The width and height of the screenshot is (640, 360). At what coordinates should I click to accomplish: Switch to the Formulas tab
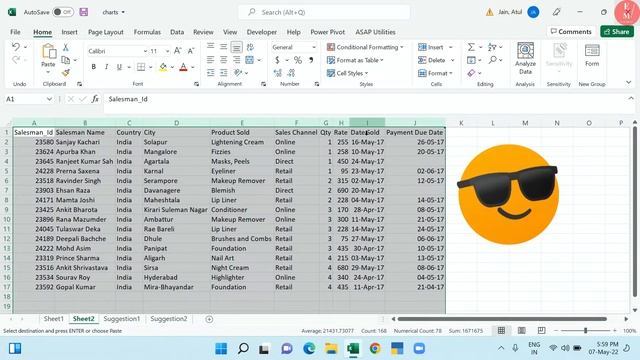(147, 32)
